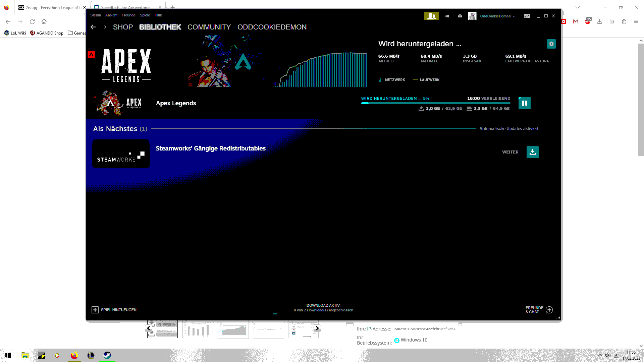This screenshot has width=644, height=362.
Task: Open League of Legends taskbar icon
Action: (91, 355)
